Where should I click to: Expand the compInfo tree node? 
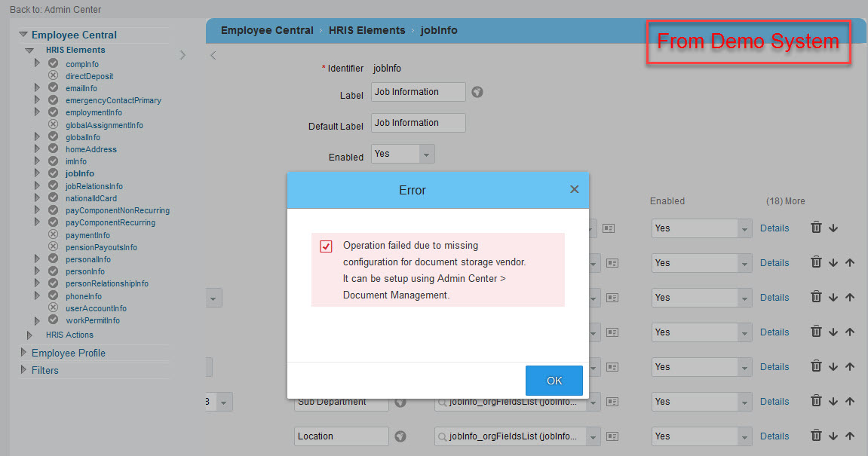pos(37,63)
